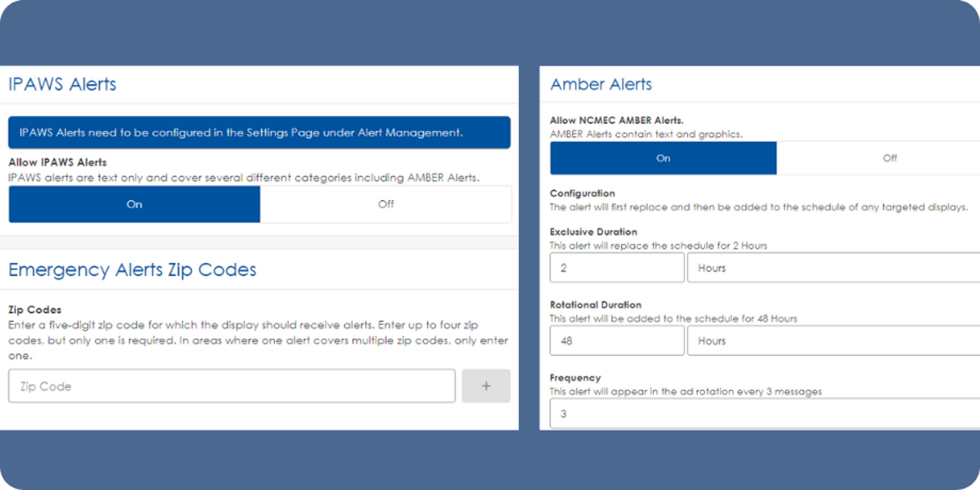Click the Allow NCMEC AMBER Alerts label

(617, 120)
